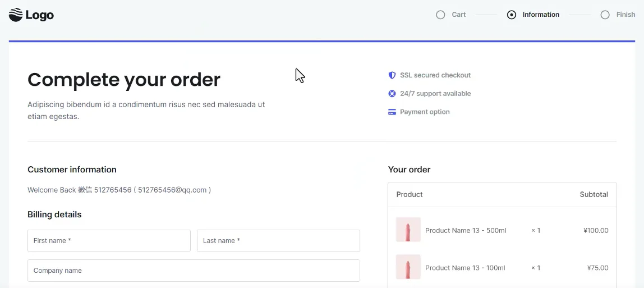Click into the Last name field

278,241
